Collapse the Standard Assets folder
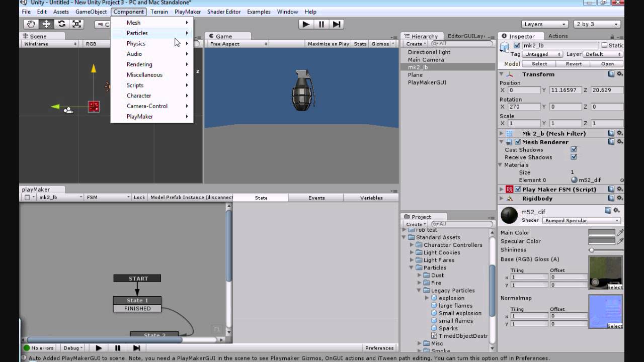The image size is (644, 362). coord(404,237)
